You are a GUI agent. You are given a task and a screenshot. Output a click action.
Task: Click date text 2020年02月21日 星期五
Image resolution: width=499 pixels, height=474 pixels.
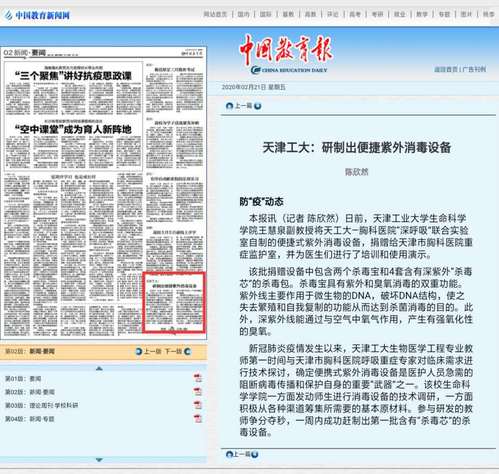click(253, 87)
